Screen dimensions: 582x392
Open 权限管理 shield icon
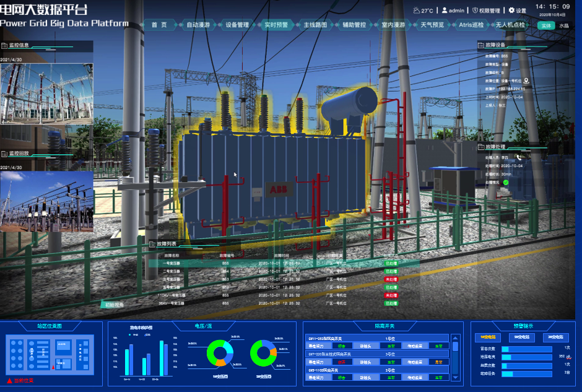coord(475,11)
